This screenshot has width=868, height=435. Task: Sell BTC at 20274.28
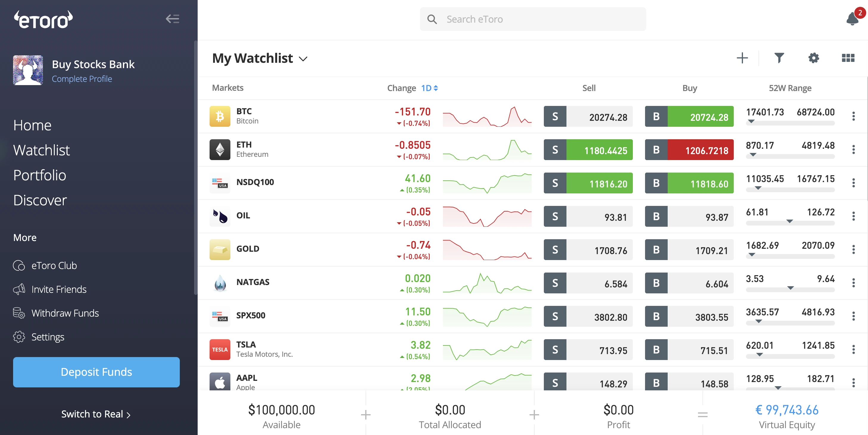tap(588, 117)
